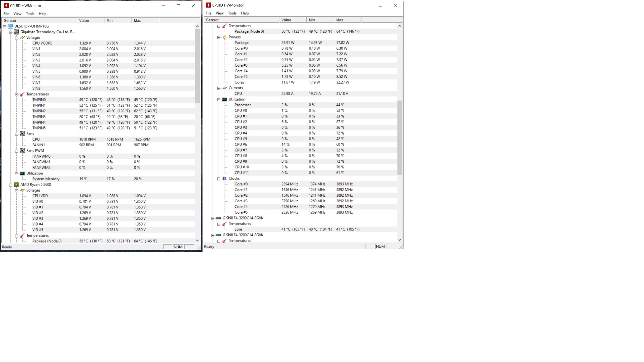Open Help menu in left window
Image resolution: width=644 pixels, height=362 pixels.
(x=43, y=14)
